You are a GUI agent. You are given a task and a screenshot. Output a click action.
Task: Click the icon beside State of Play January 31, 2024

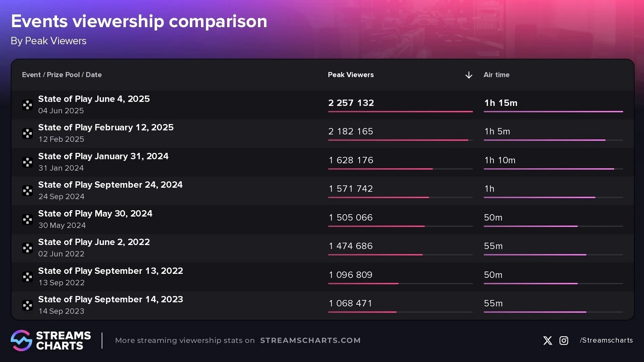27,162
